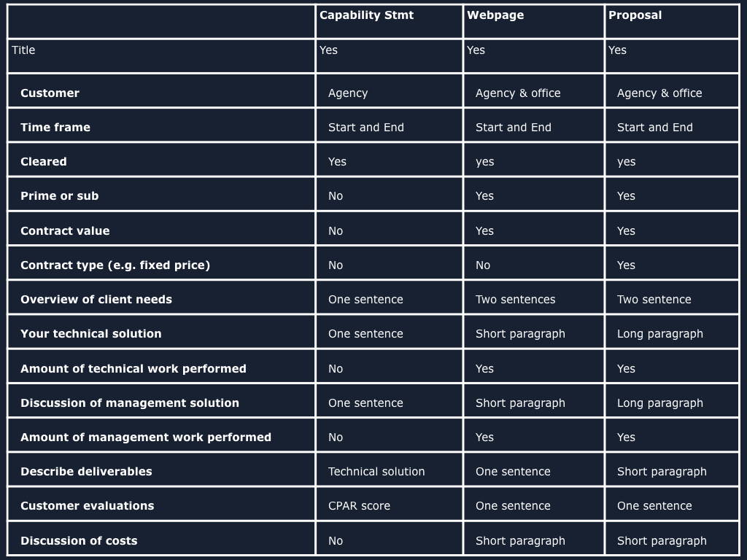Viewport: 747px width, 560px height.
Task: Click Agency cell under Capability Stmt
Action: pyautogui.click(x=348, y=93)
